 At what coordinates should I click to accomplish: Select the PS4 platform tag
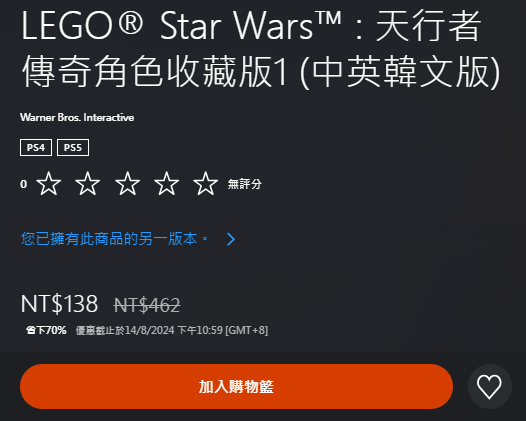[x=36, y=148]
